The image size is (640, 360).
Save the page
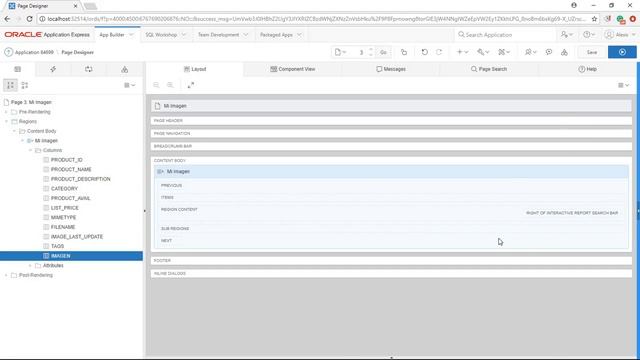592,52
